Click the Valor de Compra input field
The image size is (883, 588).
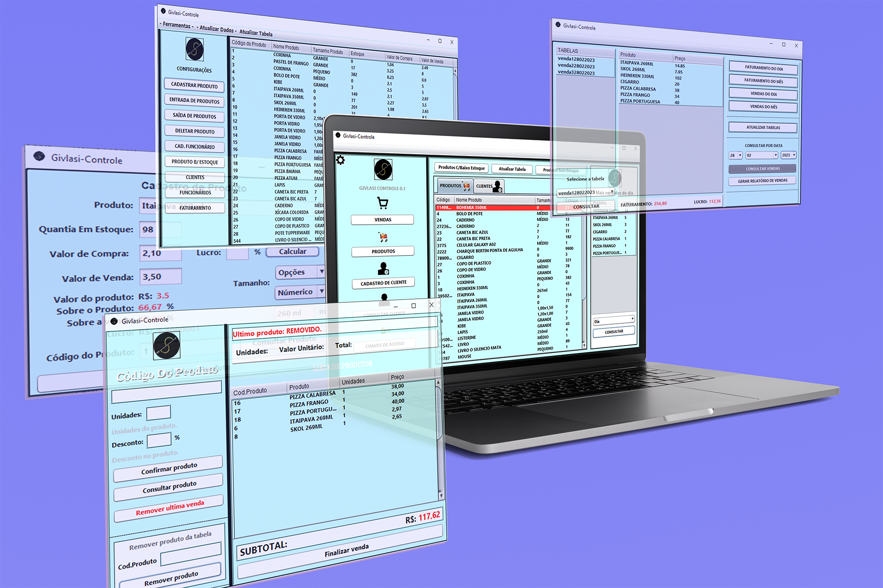160,253
